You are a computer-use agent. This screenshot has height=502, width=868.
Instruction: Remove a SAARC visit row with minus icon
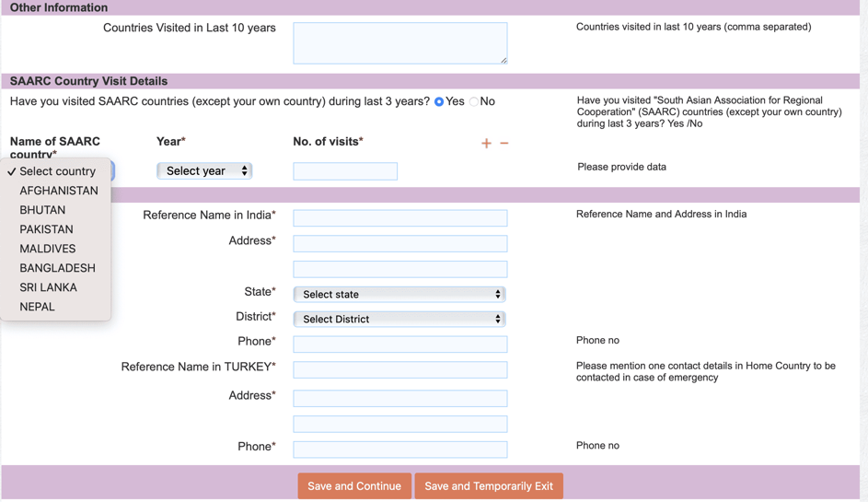[x=504, y=143]
